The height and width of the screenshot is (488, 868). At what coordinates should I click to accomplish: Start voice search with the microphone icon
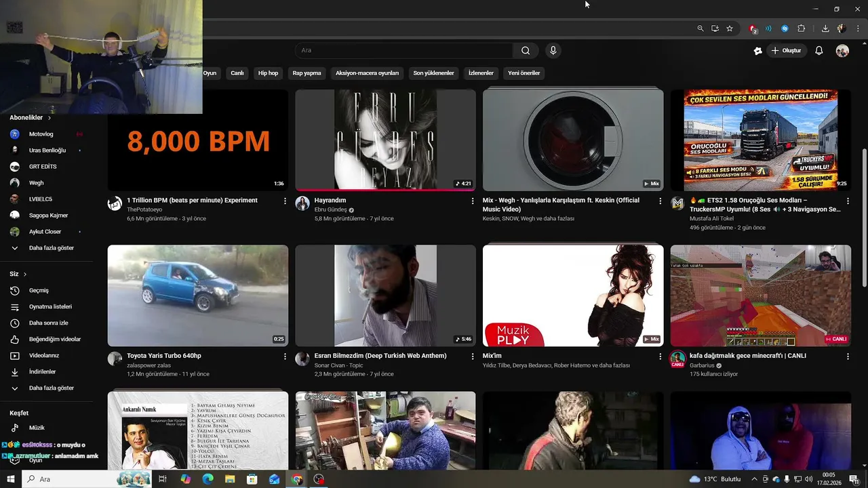pos(553,50)
